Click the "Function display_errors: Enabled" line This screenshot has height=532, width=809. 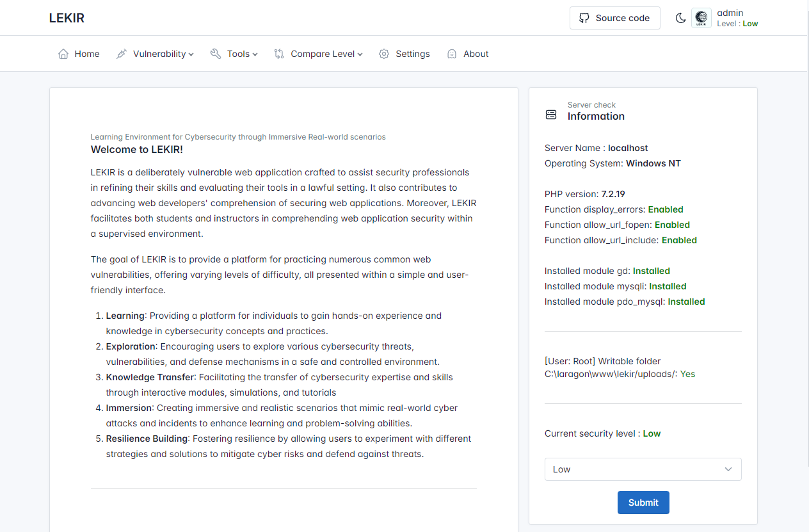pos(614,209)
